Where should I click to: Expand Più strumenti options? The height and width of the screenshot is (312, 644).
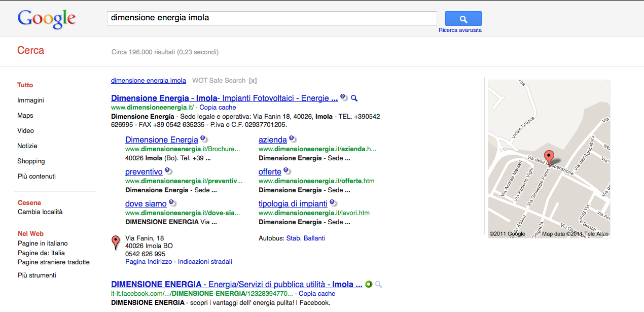pos(37,275)
